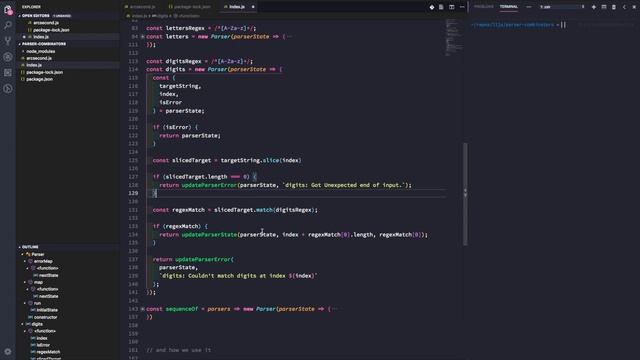Open the Source Control view
The width and height of the screenshot is (640, 360).
click(8, 41)
